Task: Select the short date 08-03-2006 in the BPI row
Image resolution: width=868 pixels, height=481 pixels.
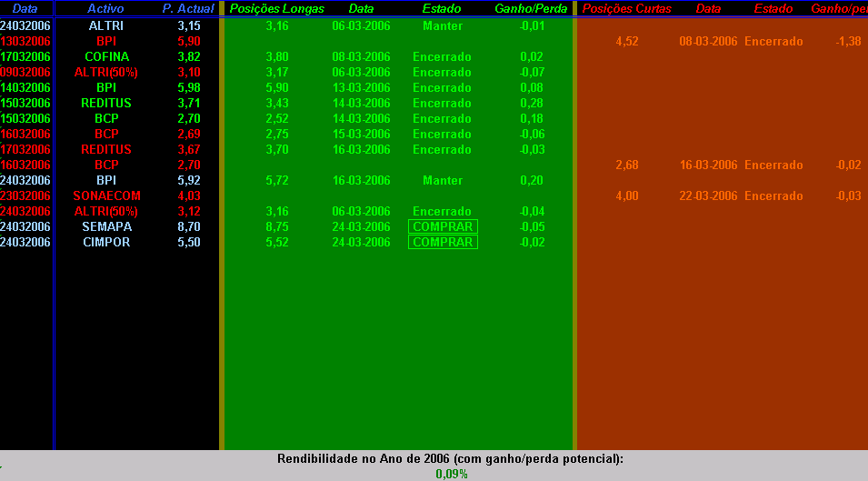Action: point(708,41)
